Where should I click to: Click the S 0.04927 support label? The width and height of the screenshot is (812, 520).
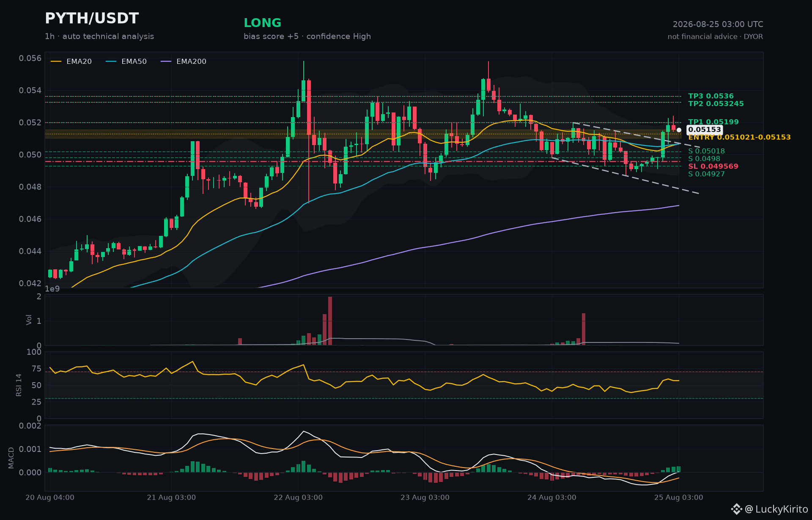(706, 174)
